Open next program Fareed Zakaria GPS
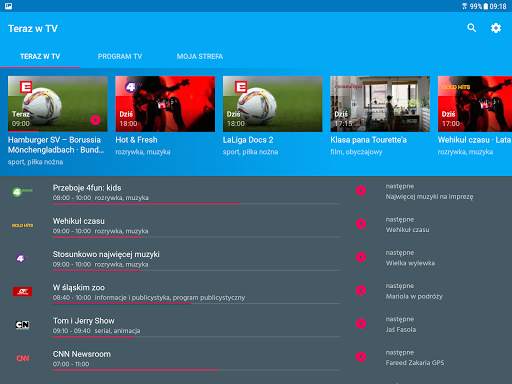 pyautogui.click(x=415, y=363)
